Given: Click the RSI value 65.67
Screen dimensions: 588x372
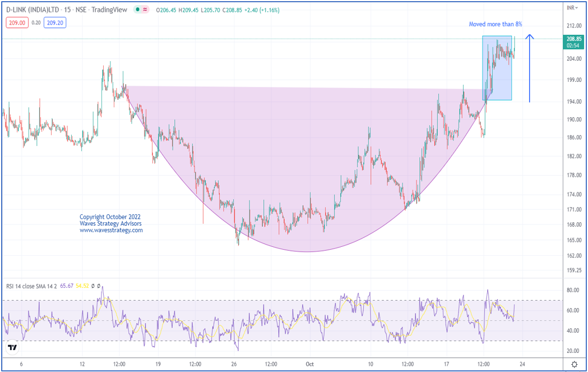Looking at the screenshot, I should pyautogui.click(x=66, y=286).
